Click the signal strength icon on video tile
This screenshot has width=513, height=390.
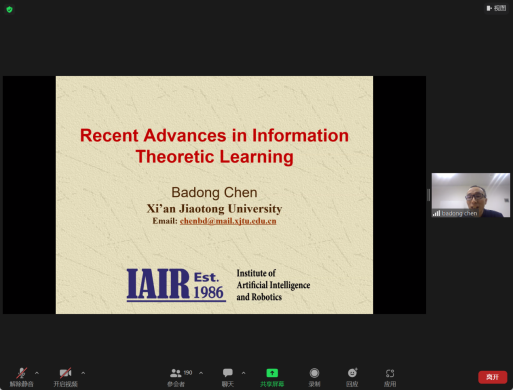click(x=436, y=213)
